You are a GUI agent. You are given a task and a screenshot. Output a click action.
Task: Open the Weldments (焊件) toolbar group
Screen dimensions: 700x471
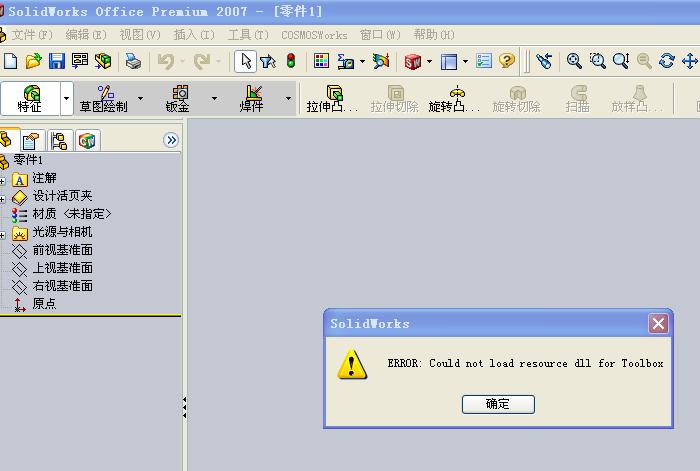click(x=252, y=99)
